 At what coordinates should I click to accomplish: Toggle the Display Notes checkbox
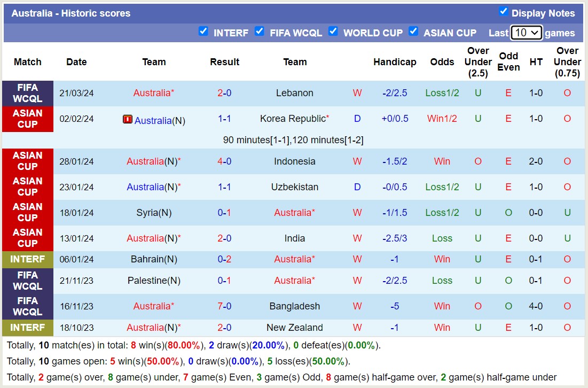(x=503, y=12)
